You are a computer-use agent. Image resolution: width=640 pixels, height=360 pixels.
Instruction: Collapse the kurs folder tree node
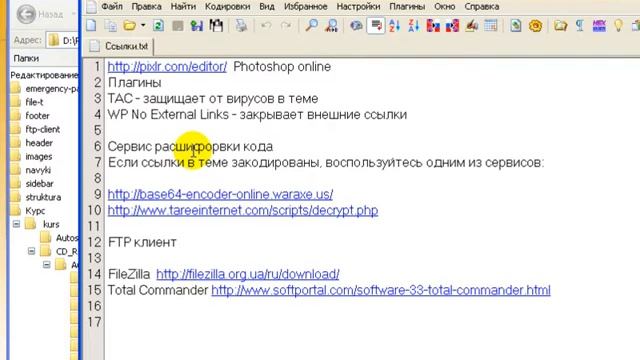pyautogui.click(x=16, y=224)
